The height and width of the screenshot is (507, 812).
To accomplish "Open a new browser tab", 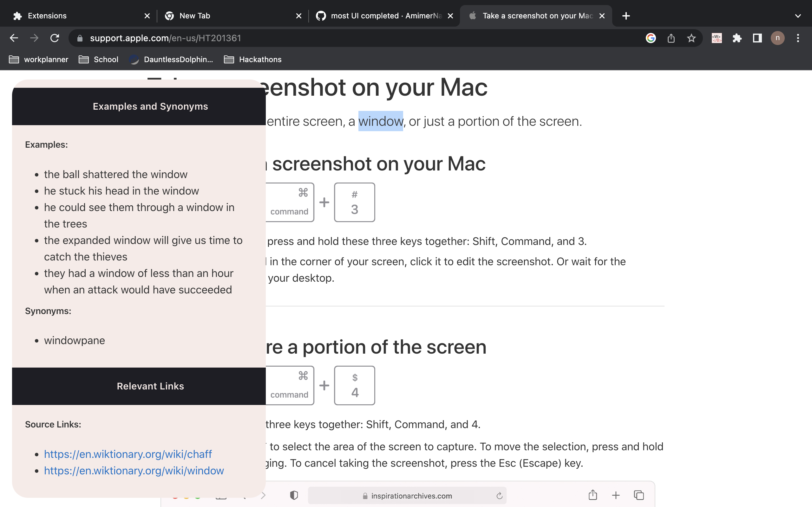I will click(x=626, y=16).
